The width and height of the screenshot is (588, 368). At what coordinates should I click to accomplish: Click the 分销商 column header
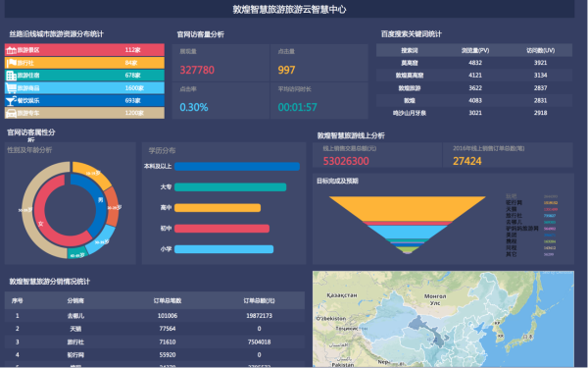pyautogui.click(x=75, y=301)
